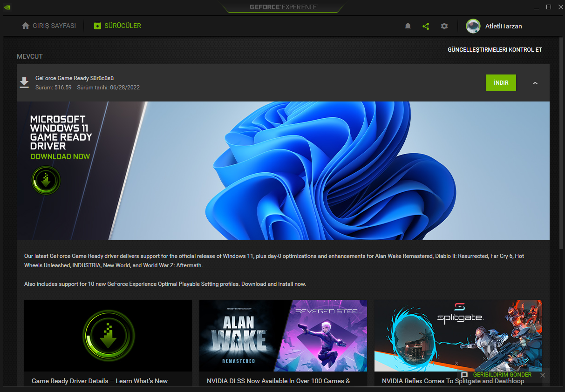
Task: Collapse the driver details chevron
Action: coord(535,83)
